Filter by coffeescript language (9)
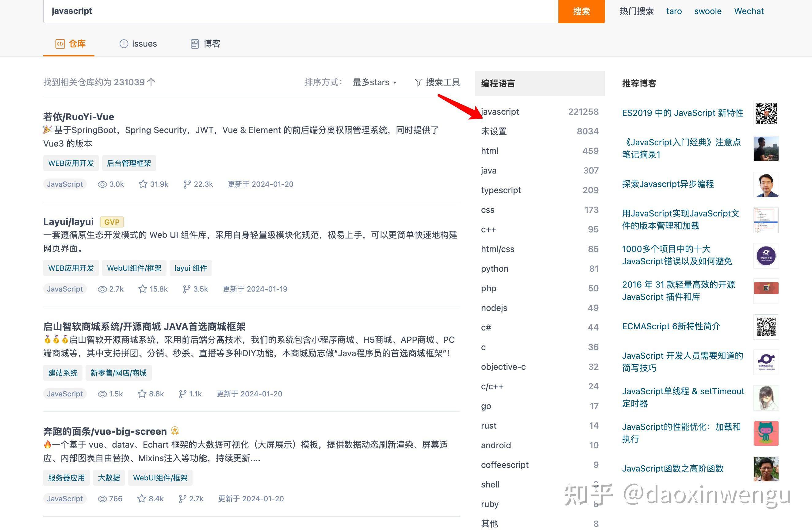The image size is (812, 531). [x=540, y=465]
